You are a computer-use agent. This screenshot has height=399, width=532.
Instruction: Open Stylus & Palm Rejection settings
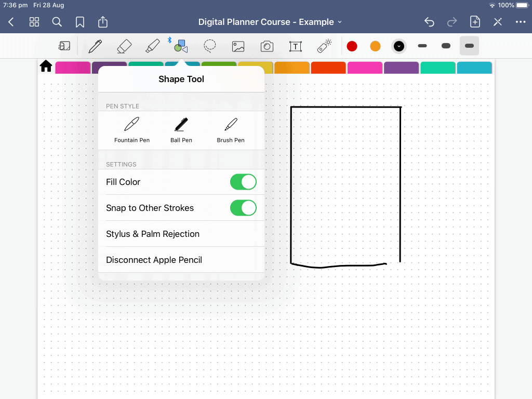[152, 234]
